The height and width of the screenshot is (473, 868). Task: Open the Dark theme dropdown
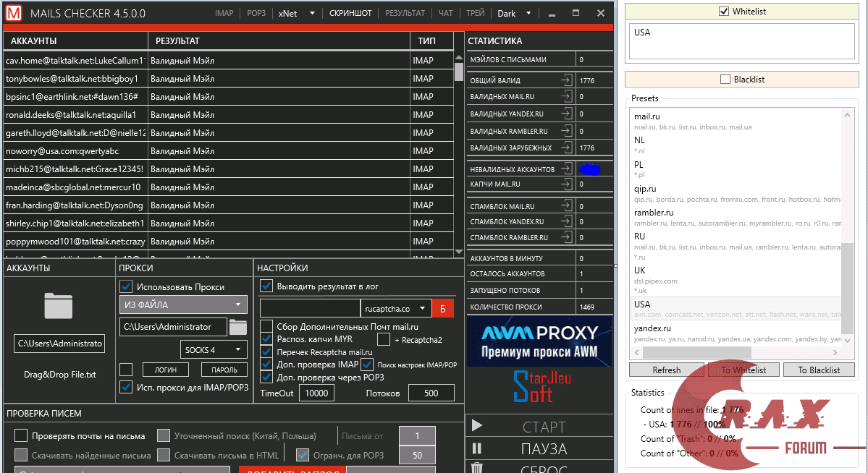coord(515,13)
